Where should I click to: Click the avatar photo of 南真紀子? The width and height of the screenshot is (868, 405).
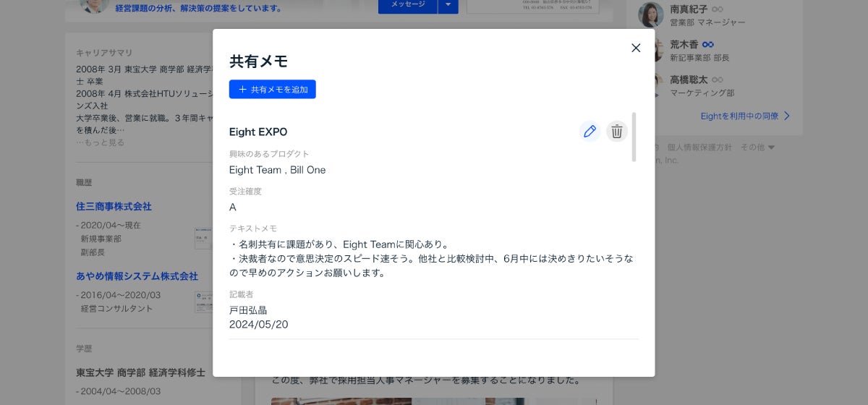(x=650, y=14)
